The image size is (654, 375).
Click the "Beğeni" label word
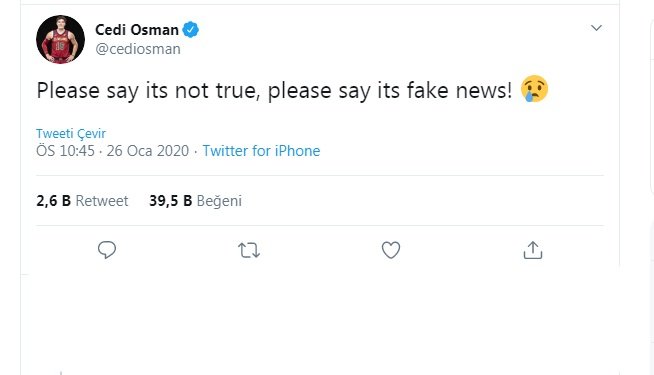coord(219,201)
